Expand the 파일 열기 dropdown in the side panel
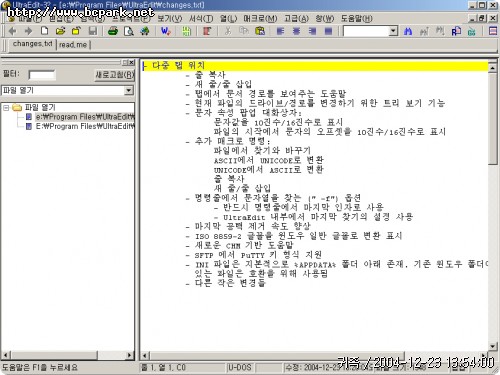The width and height of the screenshot is (500, 375). pos(129,90)
